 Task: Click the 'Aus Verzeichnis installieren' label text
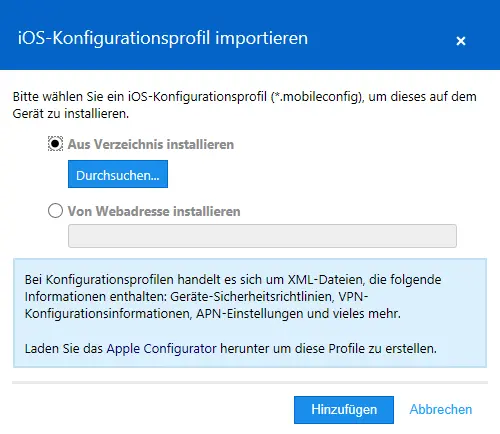click(x=151, y=144)
